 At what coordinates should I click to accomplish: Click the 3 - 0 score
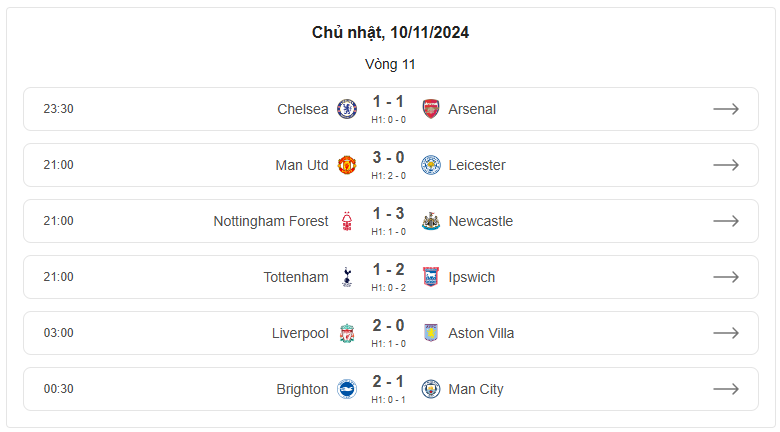pos(389,158)
